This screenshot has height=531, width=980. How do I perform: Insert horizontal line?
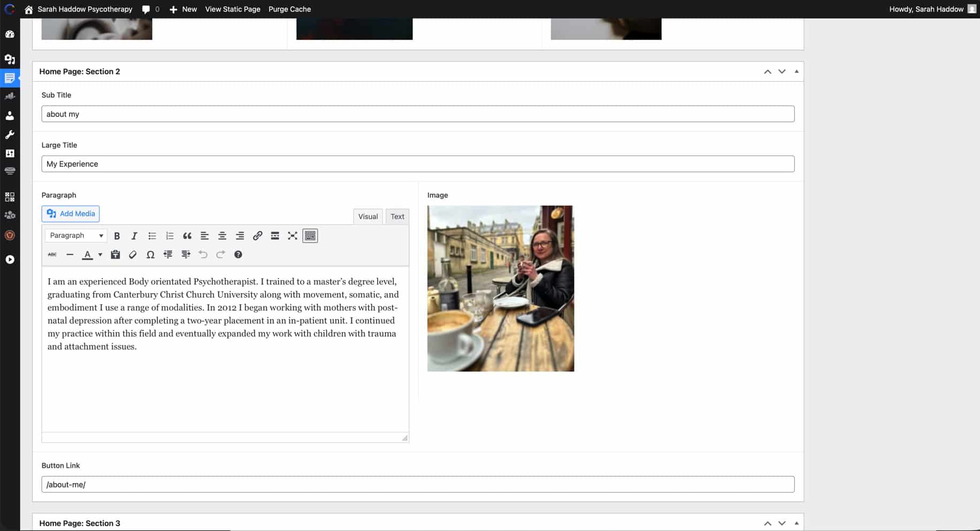coord(70,255)
